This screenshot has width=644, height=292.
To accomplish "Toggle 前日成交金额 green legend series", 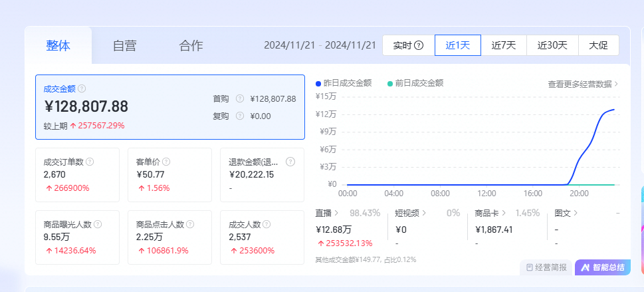I will (415, 83).
